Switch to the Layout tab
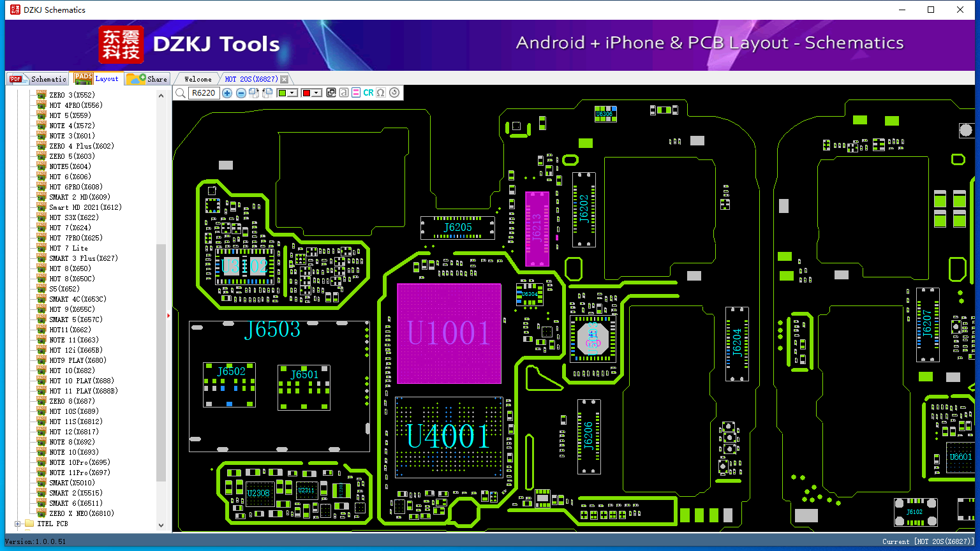The height and width of the screenshot is (551, 980). (x=97, y=79)
